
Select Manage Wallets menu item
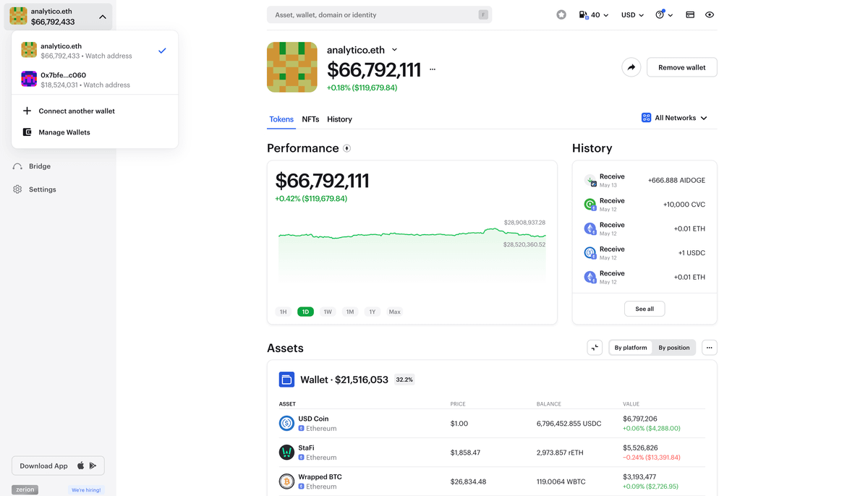coord(64,132)
